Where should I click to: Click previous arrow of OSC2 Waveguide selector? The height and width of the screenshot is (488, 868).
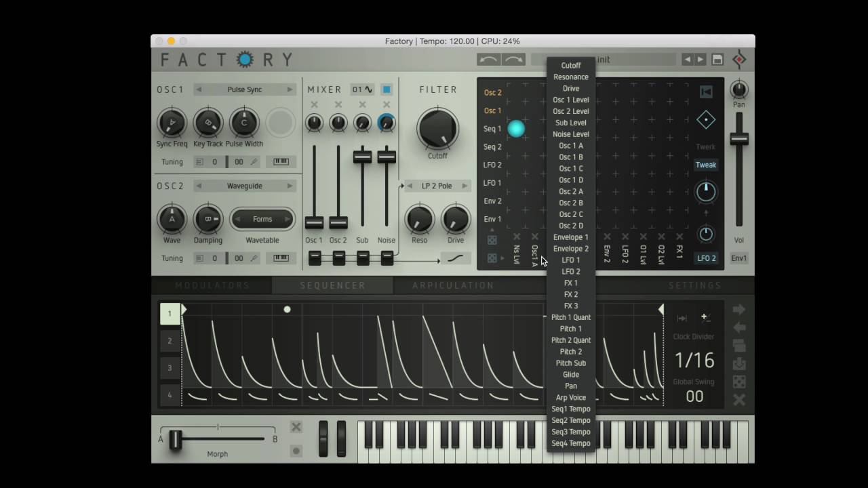tap(199, 186)
